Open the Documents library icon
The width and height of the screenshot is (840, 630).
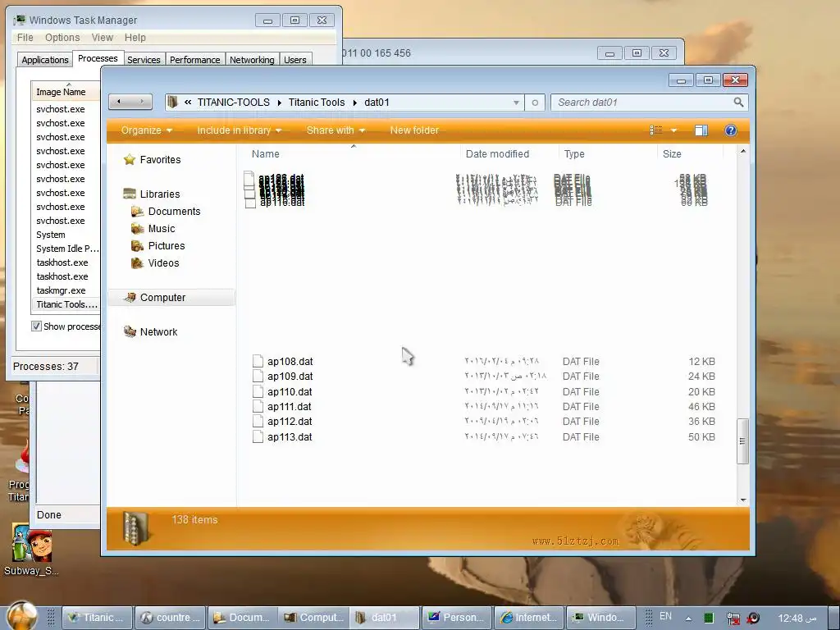(x=138, y=212)
